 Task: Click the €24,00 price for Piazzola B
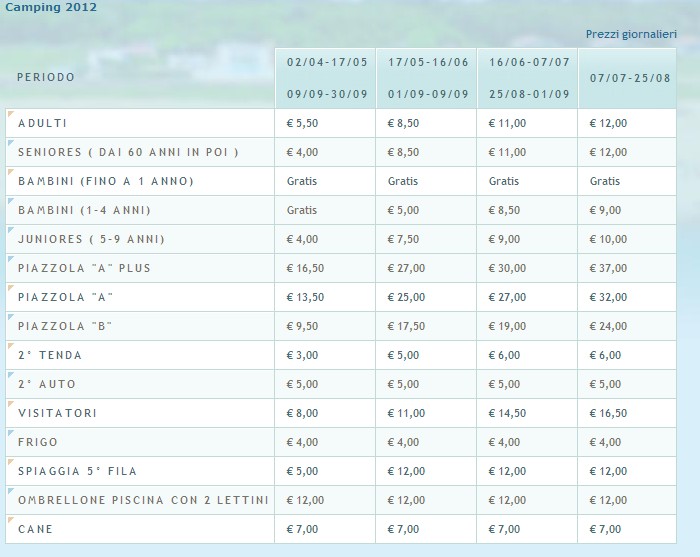pyautogui.click(x=608, y=326)
